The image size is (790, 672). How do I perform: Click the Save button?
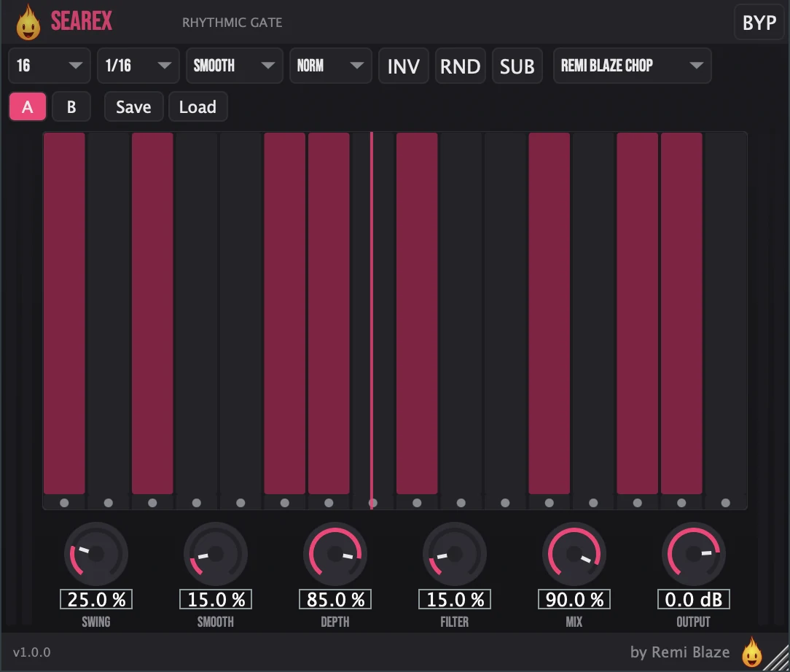click(x=133, y=107)
